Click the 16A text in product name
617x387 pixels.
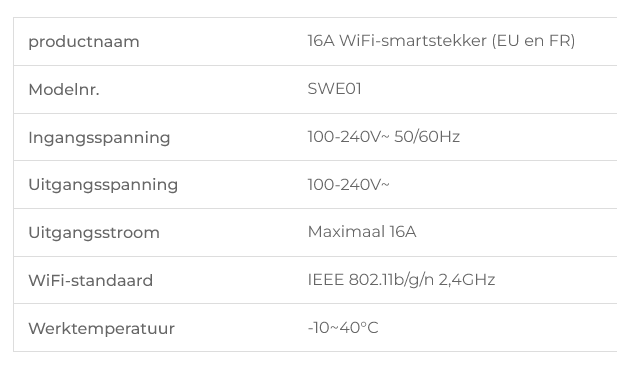(x=321, y=41)
